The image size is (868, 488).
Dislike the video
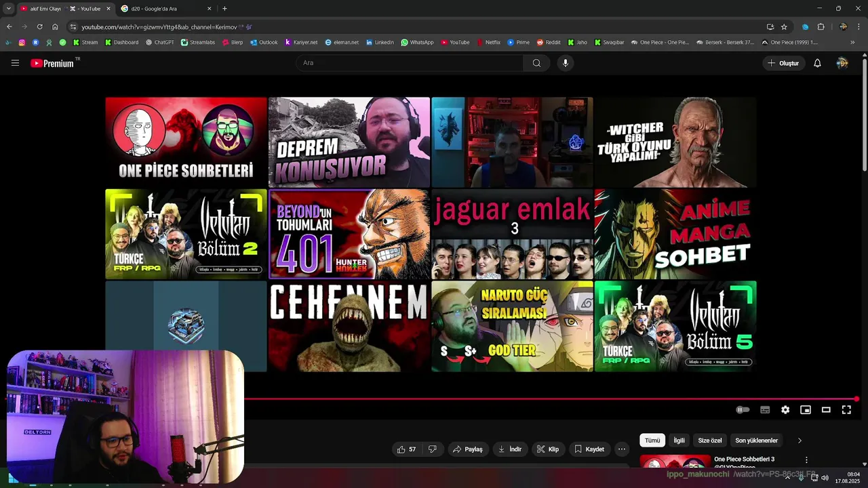tap(432, 449)
